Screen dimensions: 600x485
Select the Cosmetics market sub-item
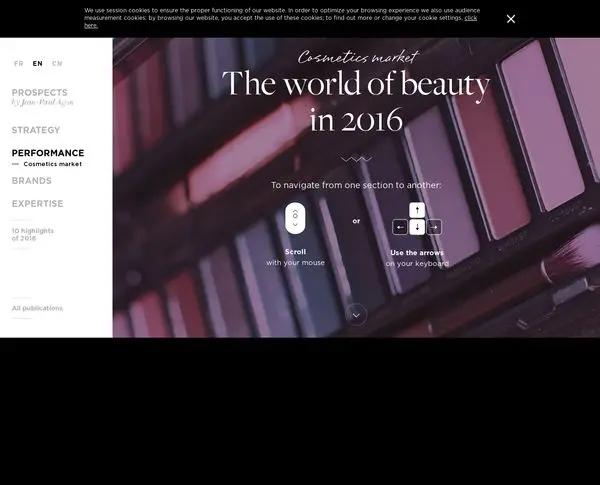(x=52, y=164)
